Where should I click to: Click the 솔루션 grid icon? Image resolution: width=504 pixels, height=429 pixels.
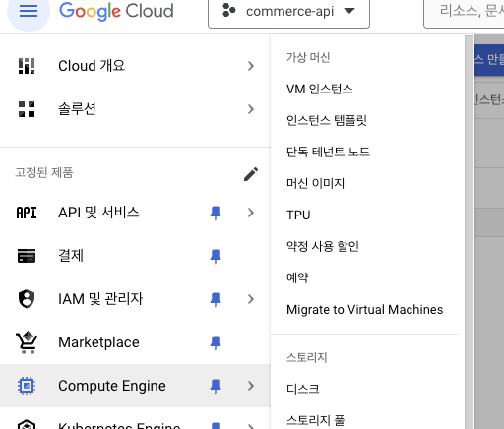click(x=27, y=109)
